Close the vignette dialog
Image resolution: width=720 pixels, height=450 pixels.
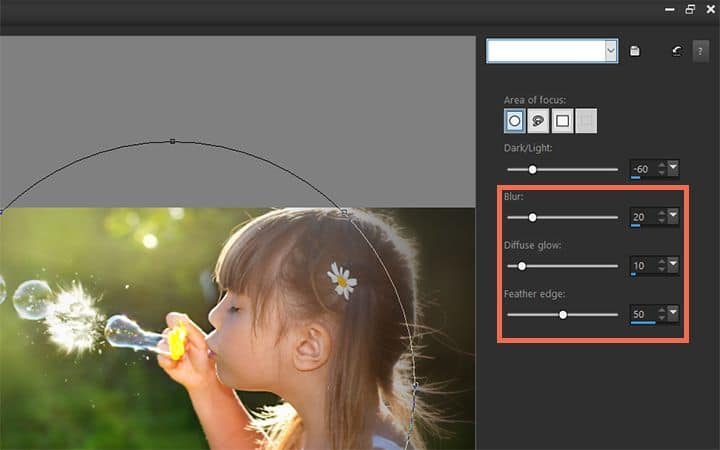tap(711, 9)
